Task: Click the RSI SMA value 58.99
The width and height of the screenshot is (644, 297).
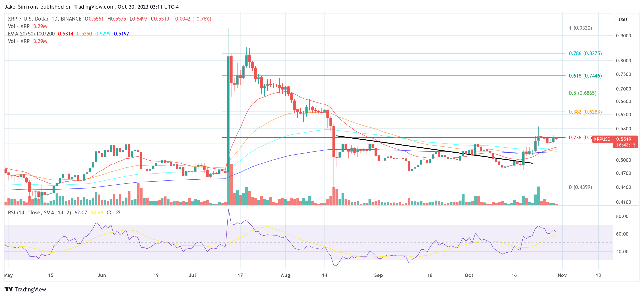Action: coord(97,212)
